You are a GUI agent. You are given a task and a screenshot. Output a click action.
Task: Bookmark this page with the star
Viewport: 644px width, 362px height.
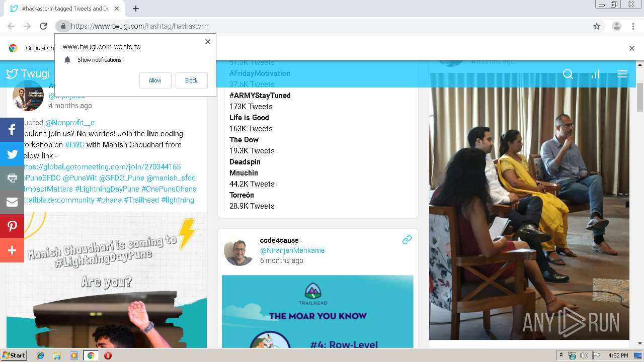pyautogui.click(x=597, y=26)
